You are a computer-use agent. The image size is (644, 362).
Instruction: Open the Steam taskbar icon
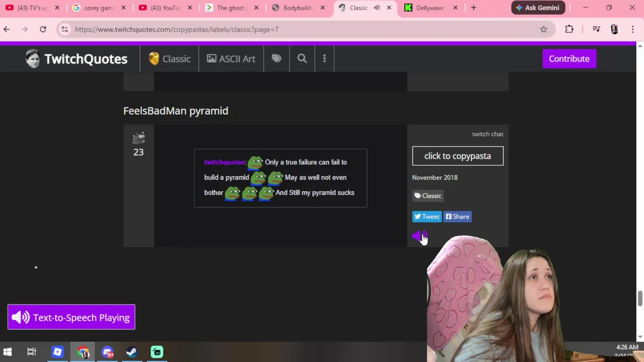click(x=132, y=352)
